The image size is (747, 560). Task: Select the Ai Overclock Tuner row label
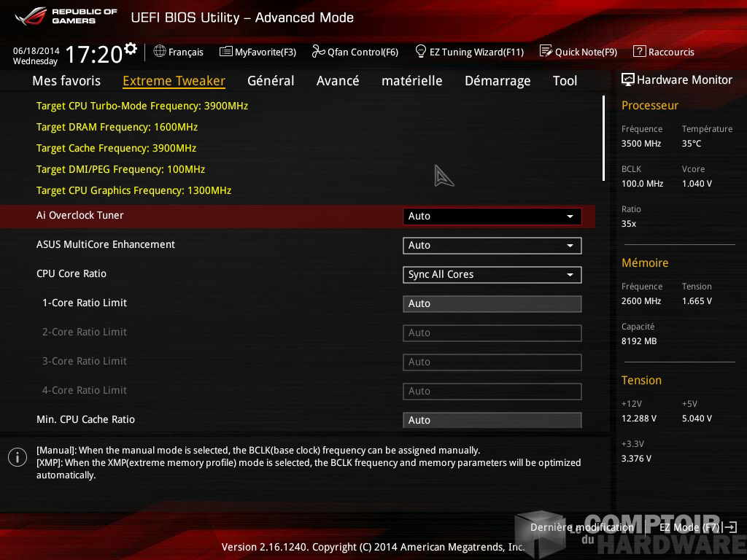tap(80, 215)
